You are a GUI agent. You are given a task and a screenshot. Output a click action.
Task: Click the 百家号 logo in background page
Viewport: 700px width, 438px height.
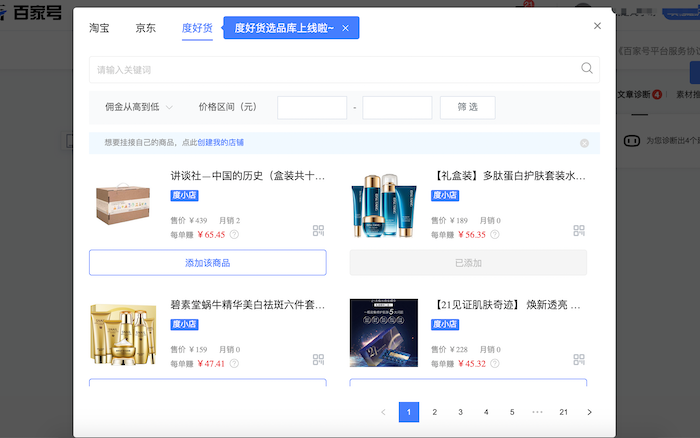pos(31,13)
